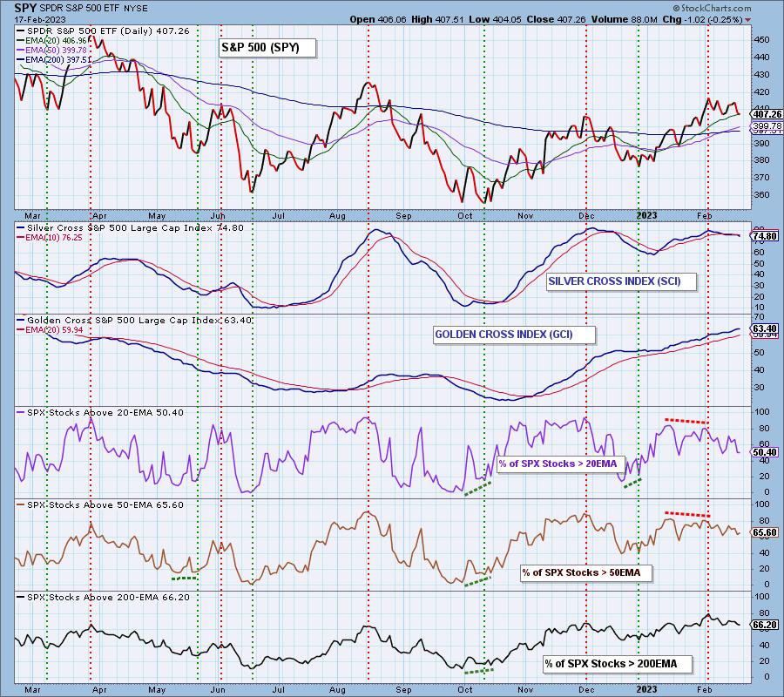Click the SPY ticker symbol in header
This screenshot has width=784, height=697.
pos(24,8)
